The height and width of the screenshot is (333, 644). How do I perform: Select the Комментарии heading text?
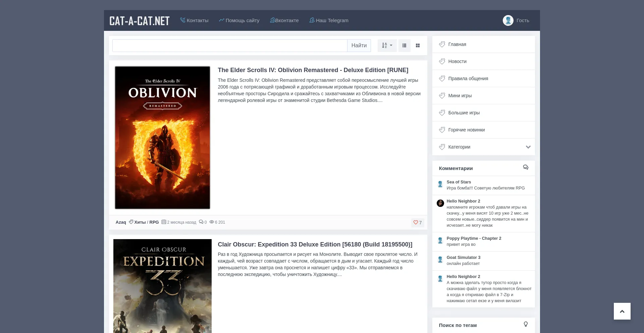click(x=455, y=168)
